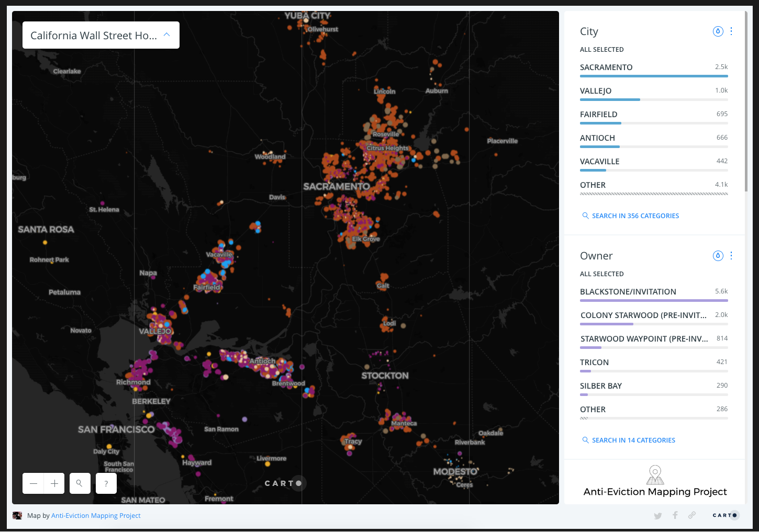759x532 pixels.
Task: Select the SACRAMENTO city category
Action: 654,70
